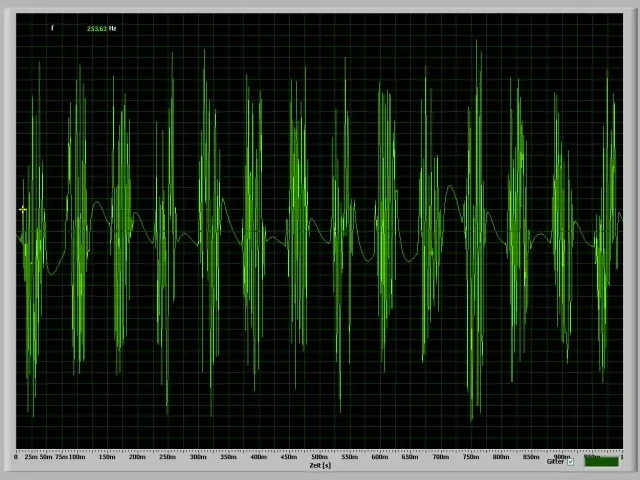
Task: Toggle the Gitter grid checkbox
Action: pyautogui.click(x=571, y=462)
